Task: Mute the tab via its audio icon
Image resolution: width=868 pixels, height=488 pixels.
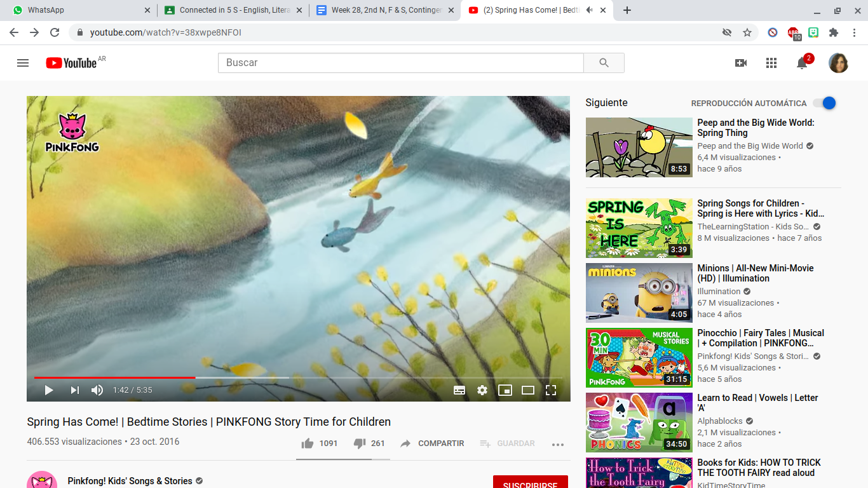Action: tap(589, 10)
